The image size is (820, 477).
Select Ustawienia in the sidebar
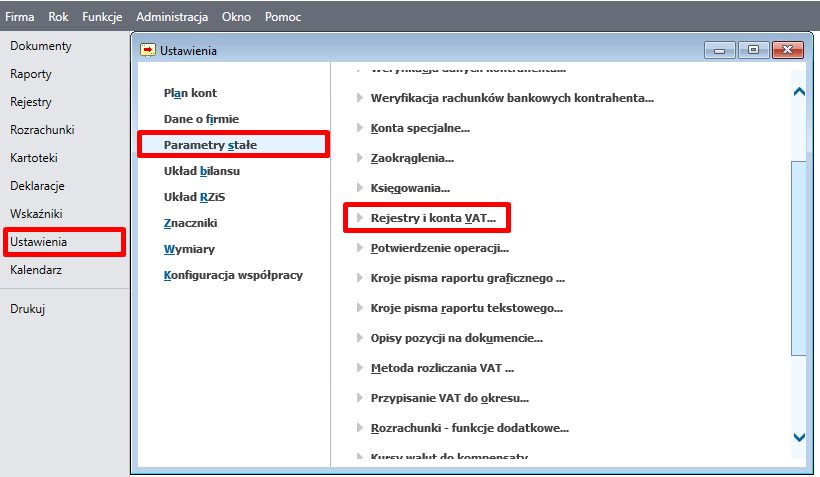click(x=39, y=242)
